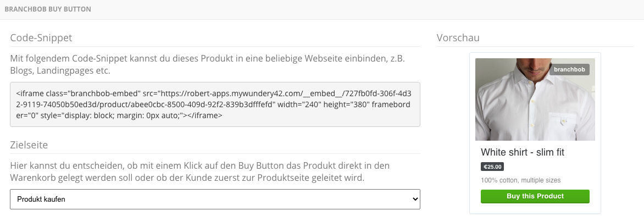Click the White shirt - slim fit title
This screenshot has width=644, height=216.
pyautogui.click(x=523, y=152)
